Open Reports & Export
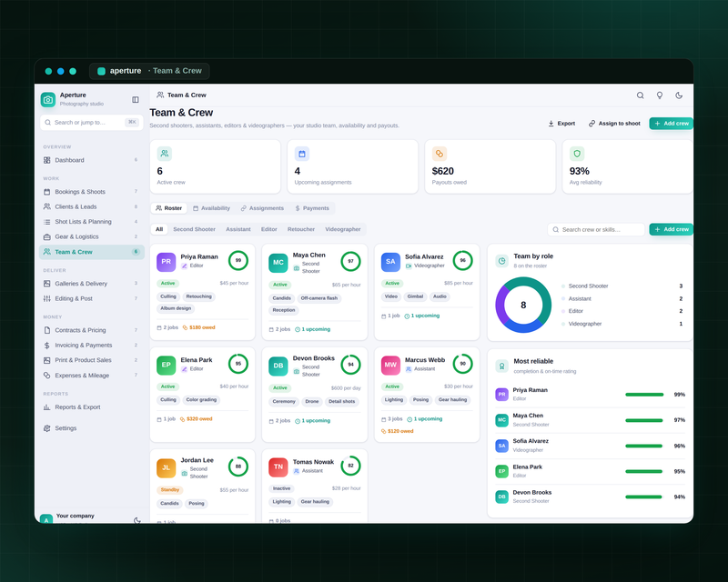Screen dimensions: 728x582 click(x=92, y=407)
